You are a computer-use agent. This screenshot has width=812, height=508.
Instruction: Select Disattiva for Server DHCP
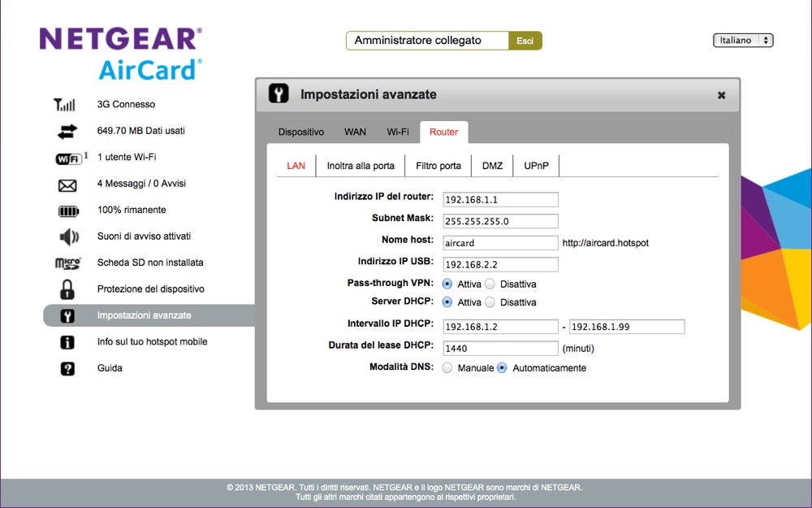[490, 302]
